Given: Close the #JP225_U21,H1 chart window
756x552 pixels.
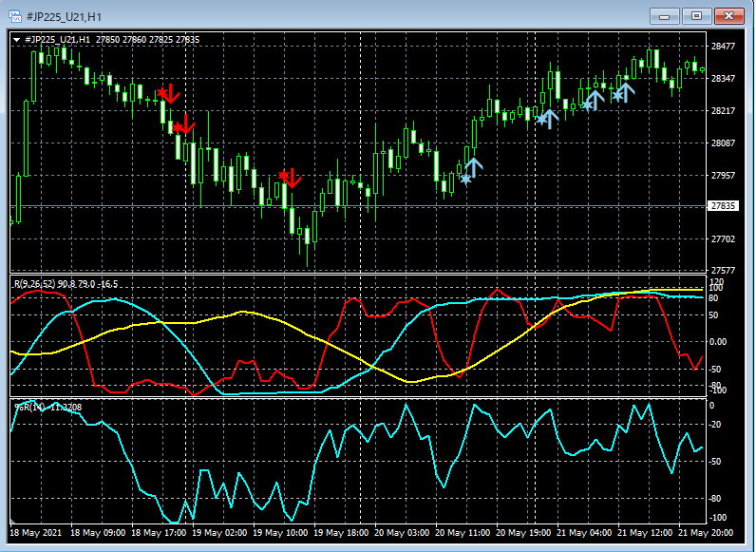Looking at the screenshot, I should coord(729,16).
